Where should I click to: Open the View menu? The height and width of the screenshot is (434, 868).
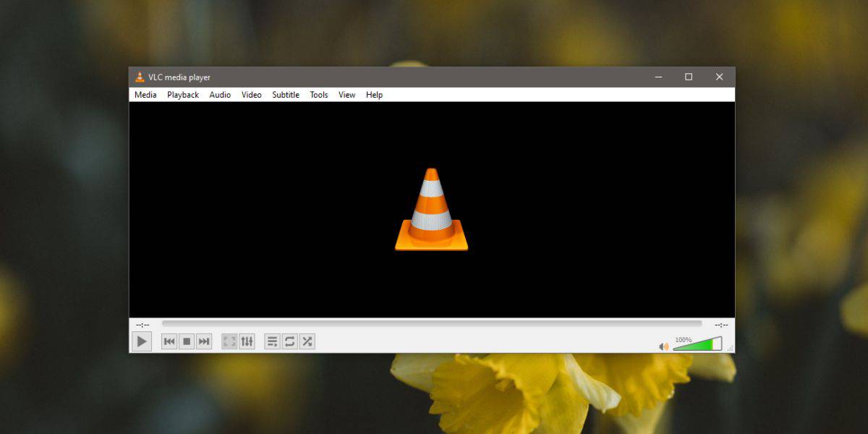pyautogui.click(x=347, y=95)
